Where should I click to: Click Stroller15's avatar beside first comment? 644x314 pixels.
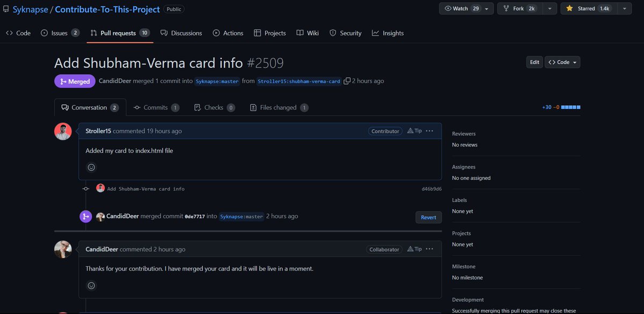click(x=63, y=132)
